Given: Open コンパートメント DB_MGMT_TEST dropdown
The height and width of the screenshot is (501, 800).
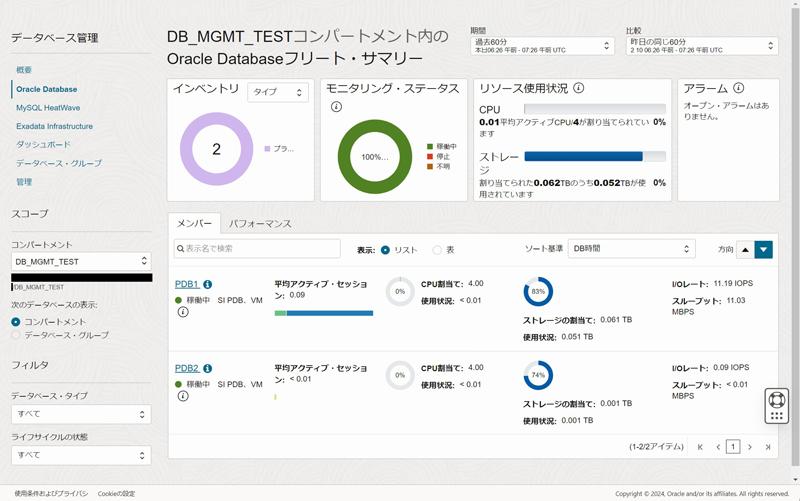Looking at the screenshot, I should pos(82,261).
